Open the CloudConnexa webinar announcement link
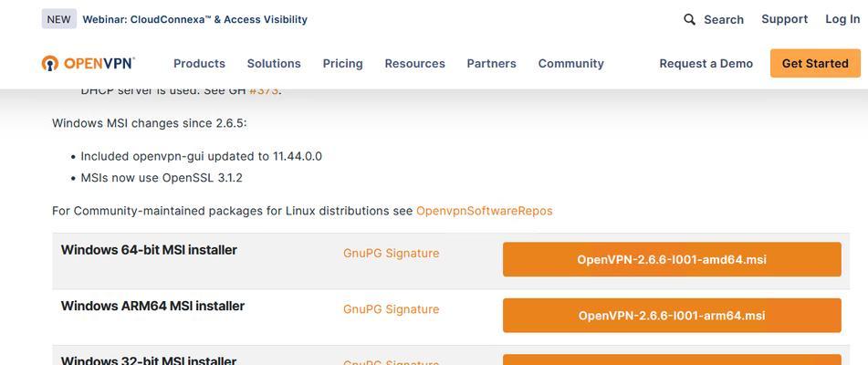Image resolution: width=868 pixels, height=365 pixels. 194,19
